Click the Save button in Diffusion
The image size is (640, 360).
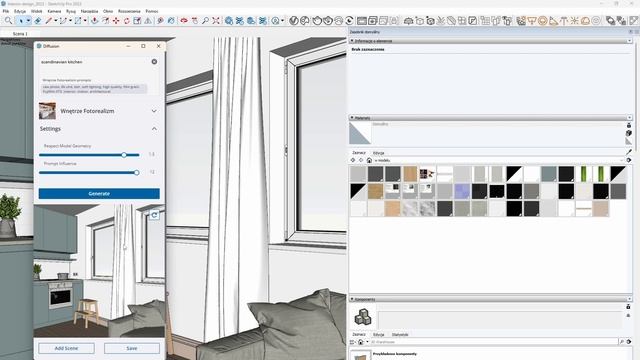click(x=132, y=348)
